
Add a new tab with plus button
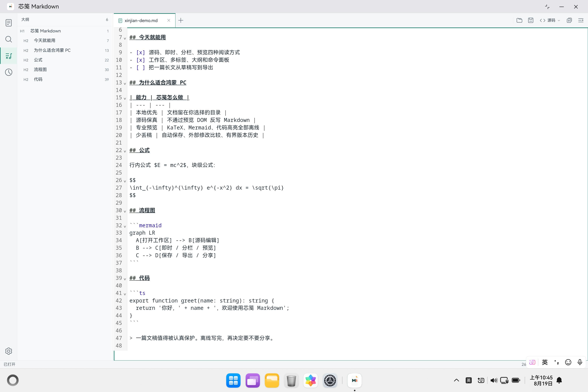coord(181,20)
